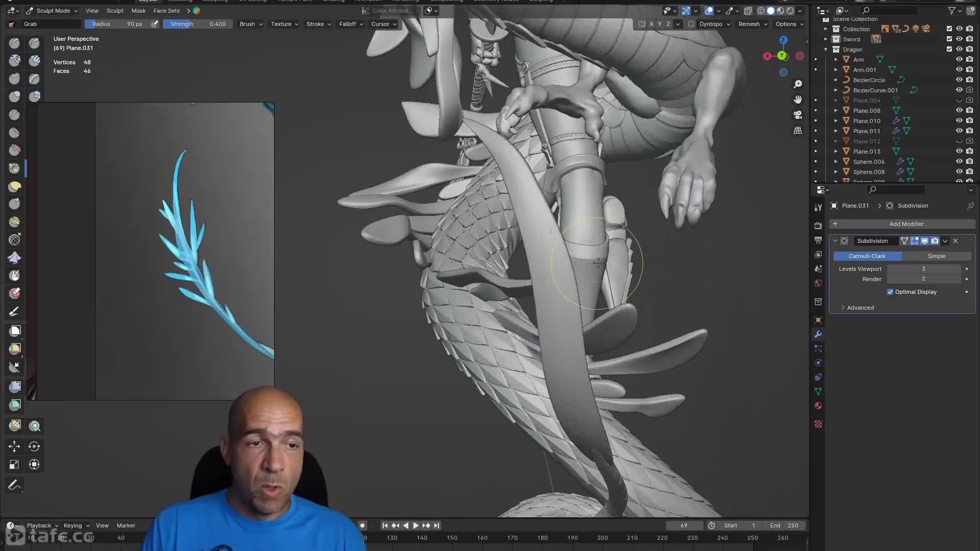Collapse the Dragon collection
The width and height of the screenshot is (980, 551).
825,49
